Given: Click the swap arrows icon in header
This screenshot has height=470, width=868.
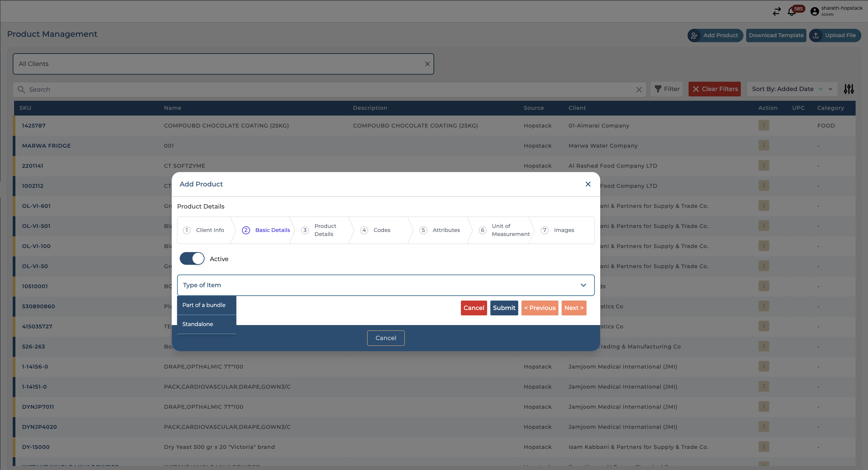Looking at the screenshot, I should 777,12.
